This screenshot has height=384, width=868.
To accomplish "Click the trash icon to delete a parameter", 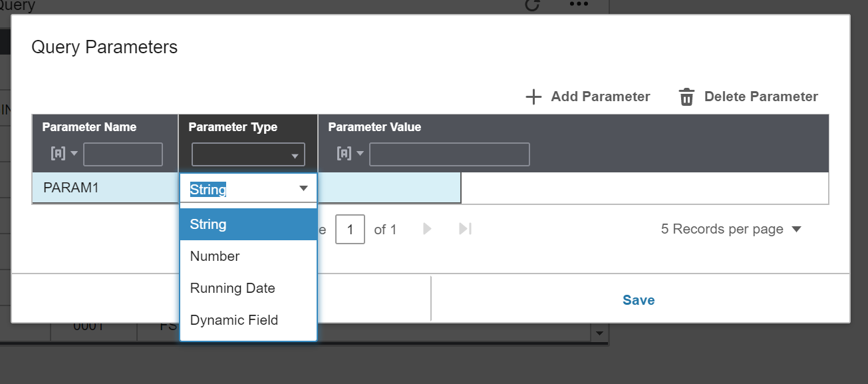I will 686,96.
